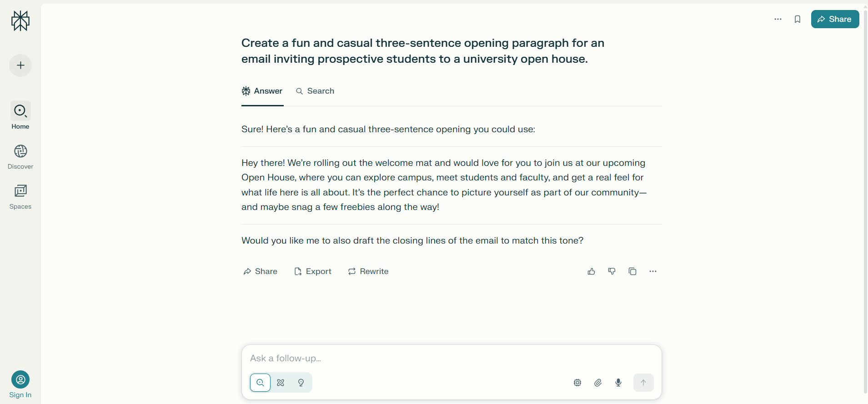Bookmark this thread
Screen dimensions: 868x404
(x=798, y=19)
